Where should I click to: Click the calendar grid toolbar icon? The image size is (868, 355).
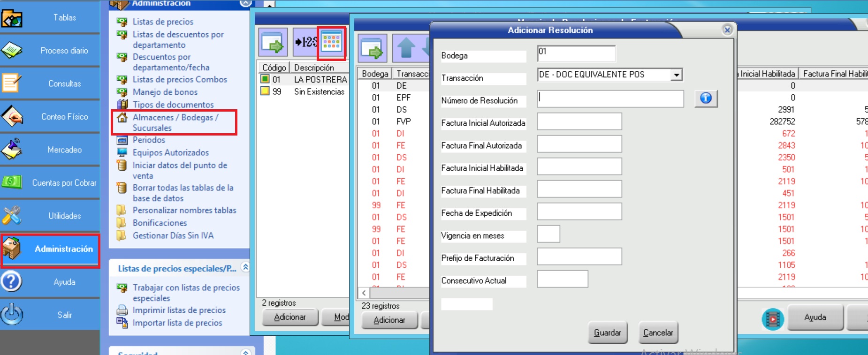click(331, 42)
